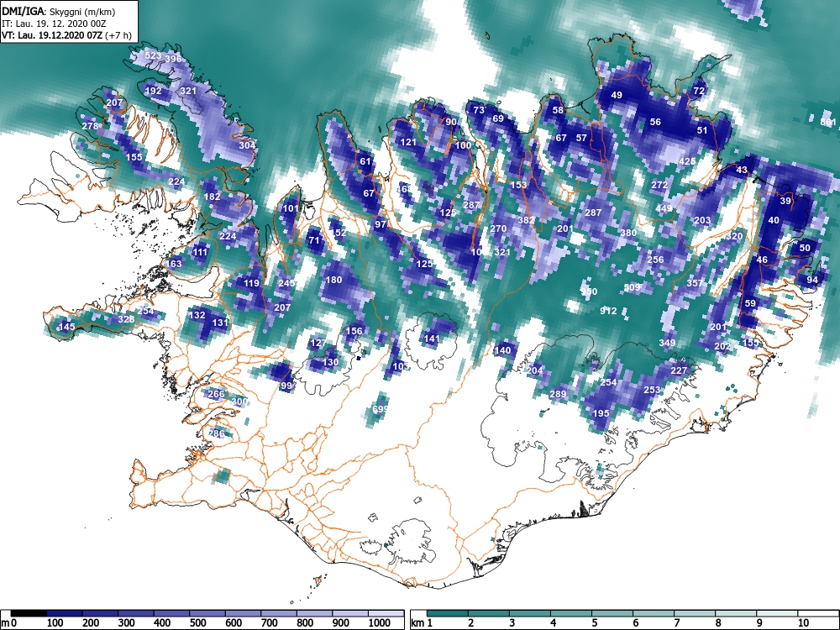
Task: Click the darkest blue 100–200 m swatch
Action: 65,613
